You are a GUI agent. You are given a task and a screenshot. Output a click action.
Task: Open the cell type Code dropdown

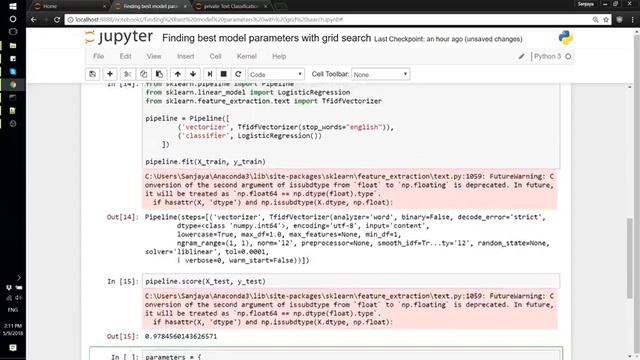point(276,74)
